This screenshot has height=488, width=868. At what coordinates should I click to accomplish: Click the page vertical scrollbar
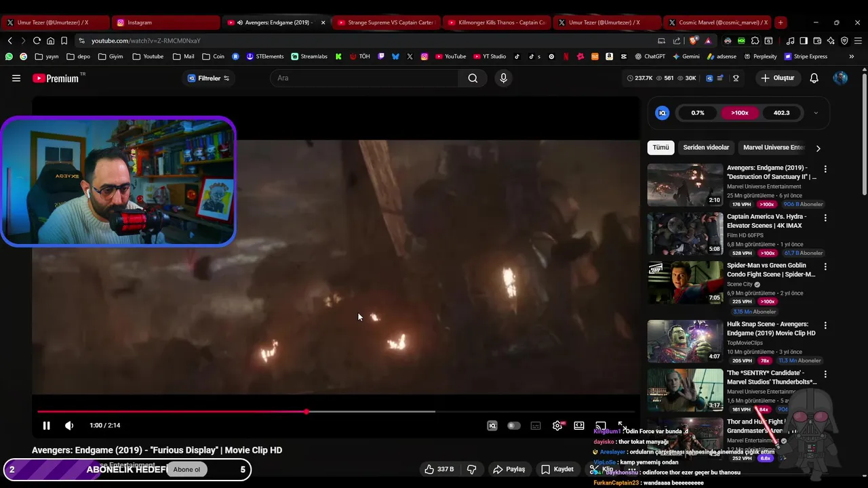[x=864, y=136]
